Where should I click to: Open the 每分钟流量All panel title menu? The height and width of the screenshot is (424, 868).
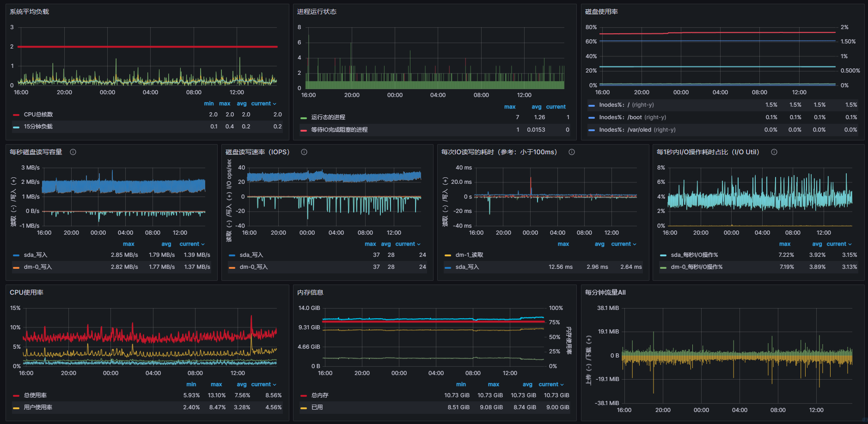tap(605, 292)
